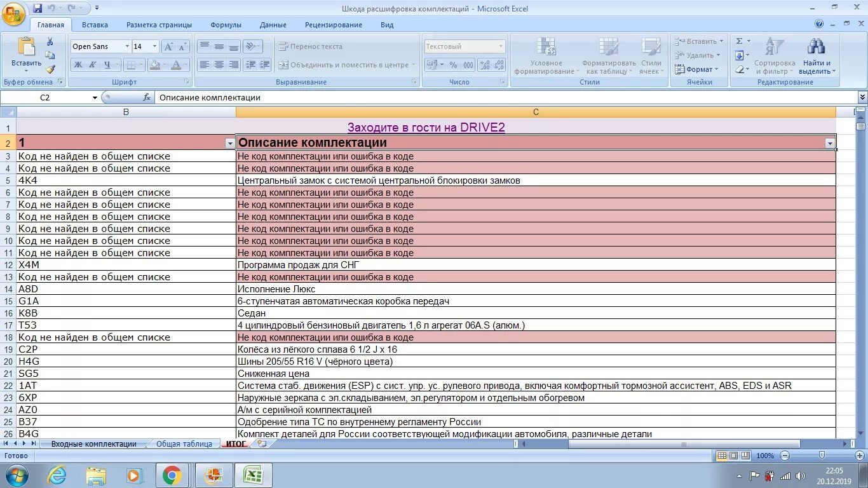Viewport: 868px width, 488px height.
Task: Open Excel help question mark
Action: coord(819,24)
